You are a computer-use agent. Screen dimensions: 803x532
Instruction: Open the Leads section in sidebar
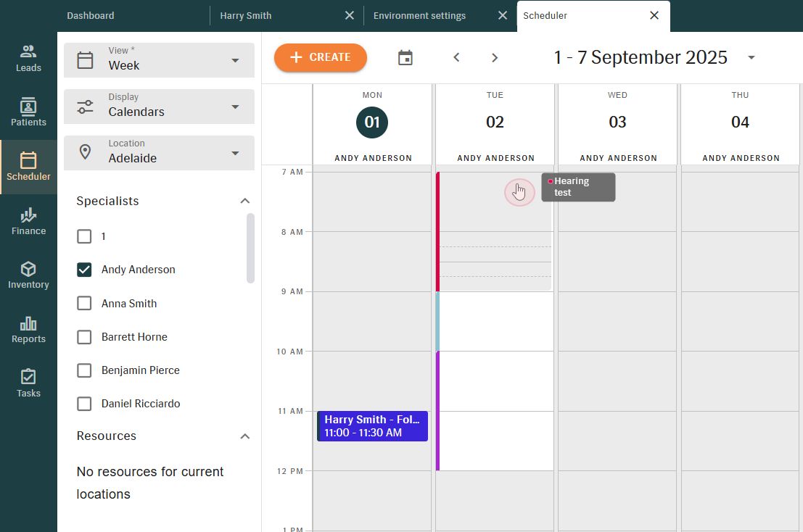pos(28,59)
